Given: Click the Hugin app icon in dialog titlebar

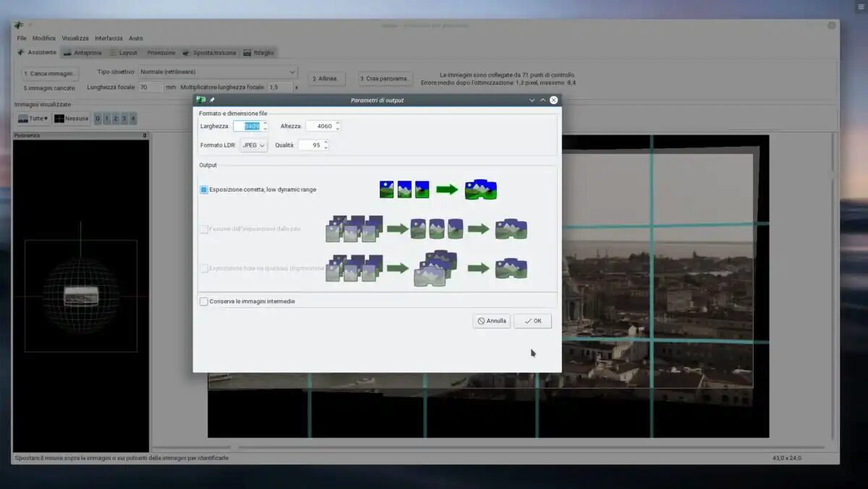Looking at the screenshot, I should 201,100.
